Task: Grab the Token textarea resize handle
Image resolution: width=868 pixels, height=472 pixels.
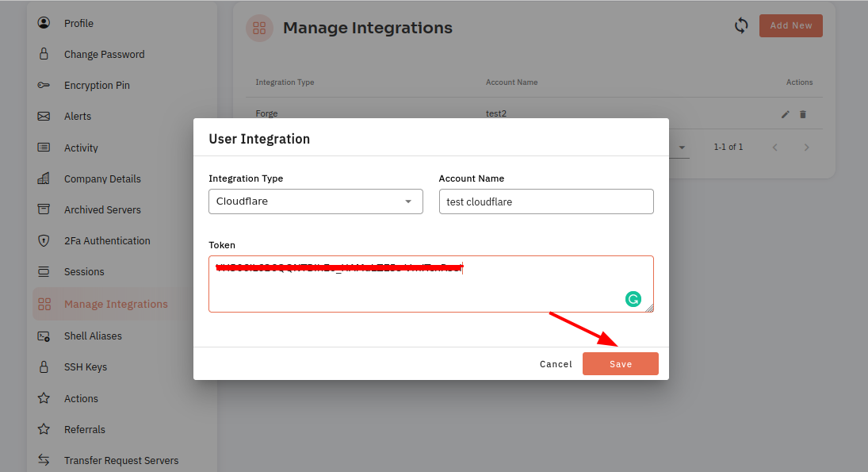Action: pos(649,308)
